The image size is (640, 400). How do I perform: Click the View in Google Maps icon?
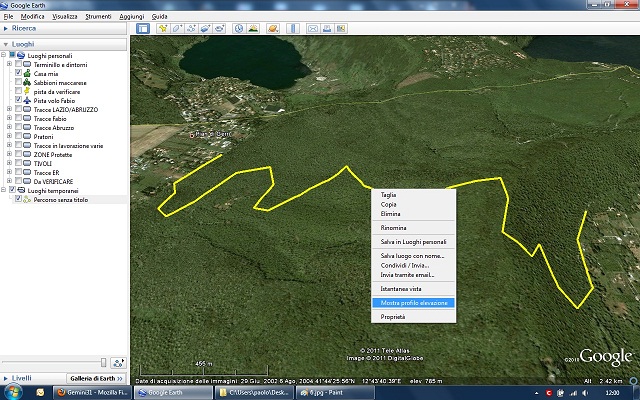coord(341,28)
